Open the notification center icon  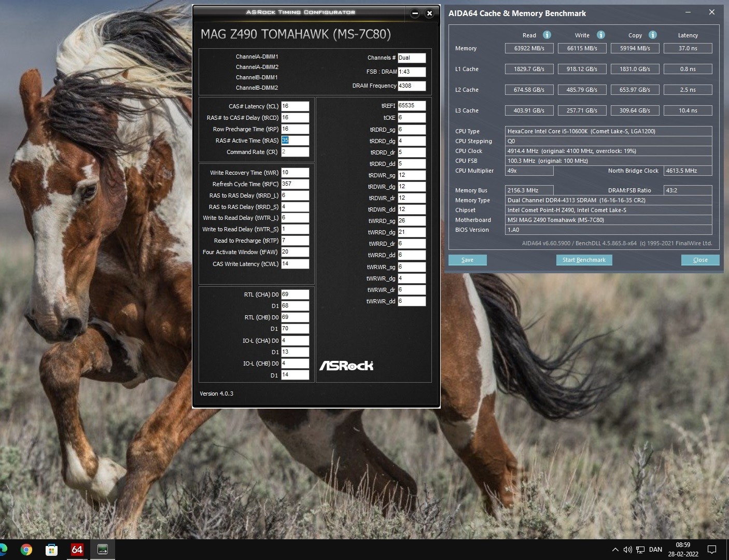712,550
